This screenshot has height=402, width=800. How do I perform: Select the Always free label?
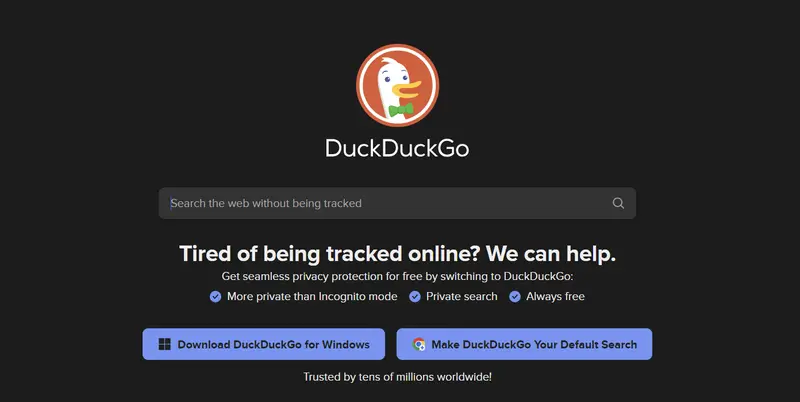555,296
